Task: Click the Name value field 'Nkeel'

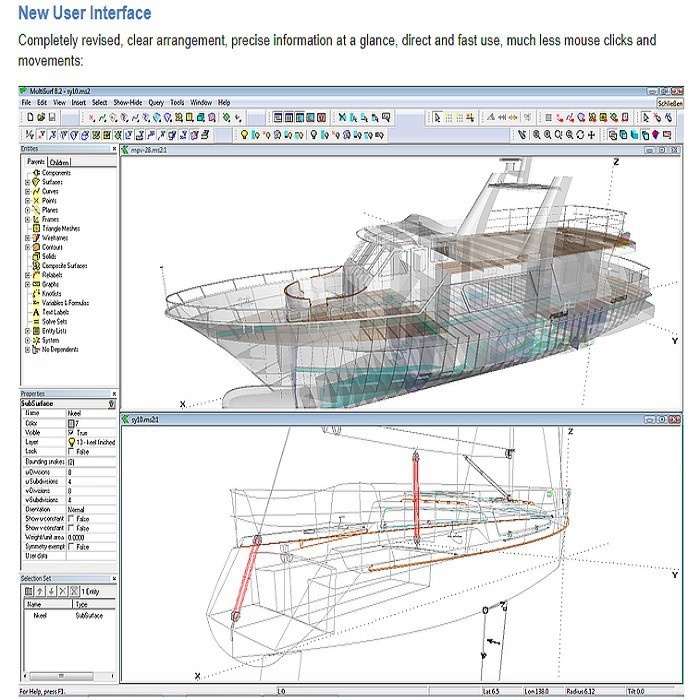Action: (x=91, y=413)
